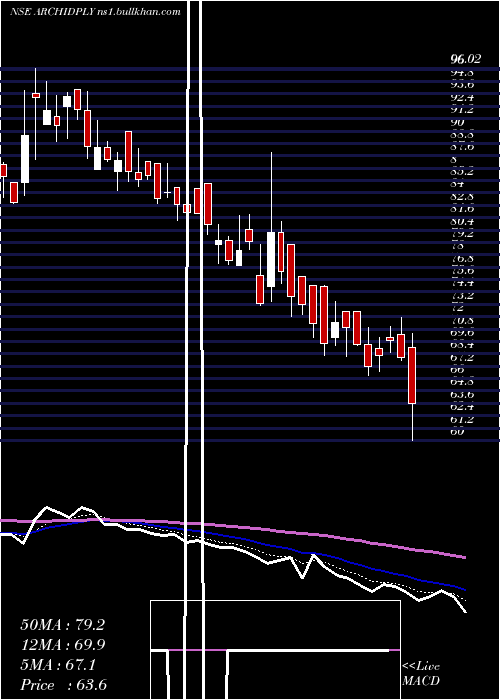Click the 70.8 price axis label
Image resolution: width=500 pixels, height=700 pixels.
point(462,321)
